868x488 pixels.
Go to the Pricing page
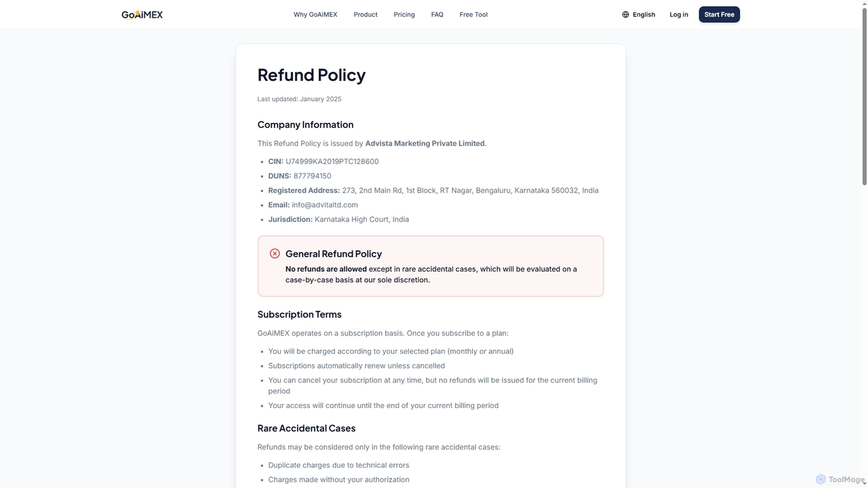point(404,14)
